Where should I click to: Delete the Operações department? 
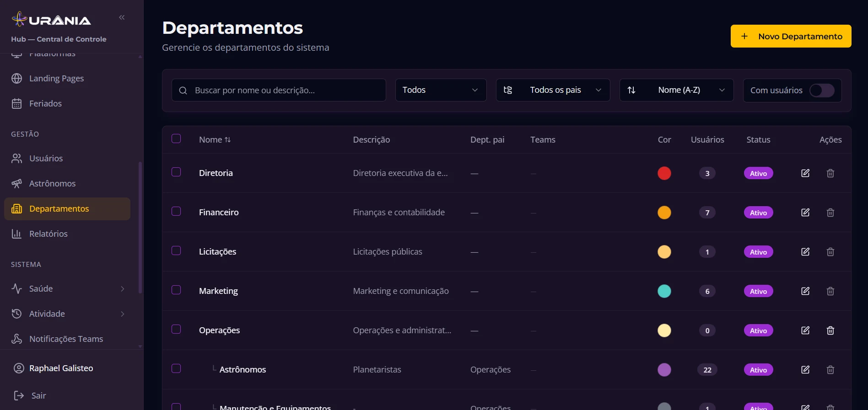click(x=830, y=330)
